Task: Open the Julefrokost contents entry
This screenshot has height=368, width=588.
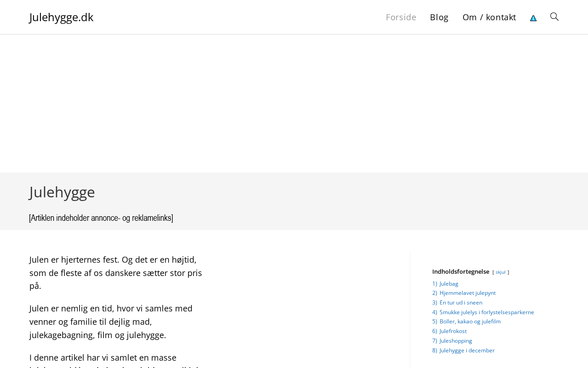Action: [x=453, y=331]
